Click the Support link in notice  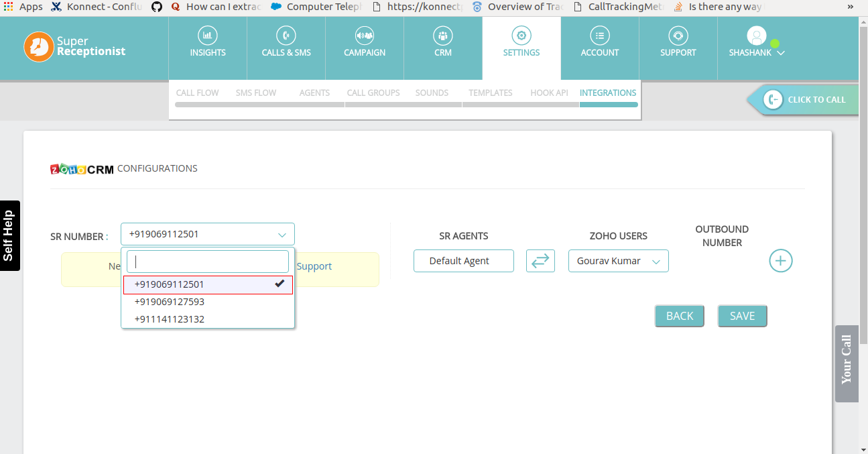tap(314, 266)
